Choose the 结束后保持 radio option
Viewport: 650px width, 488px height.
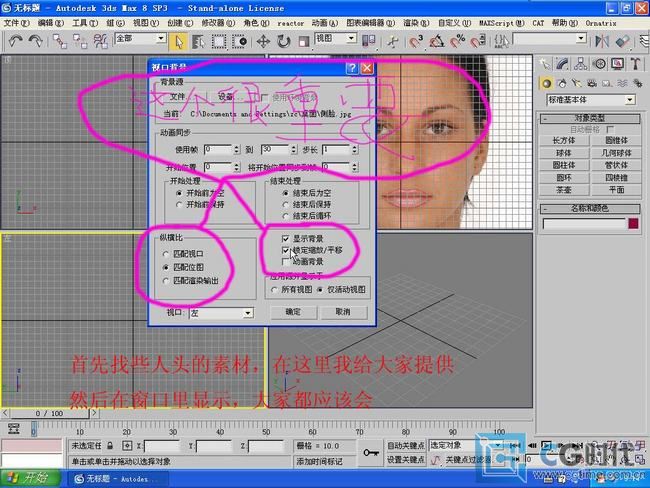coord(286,205)
